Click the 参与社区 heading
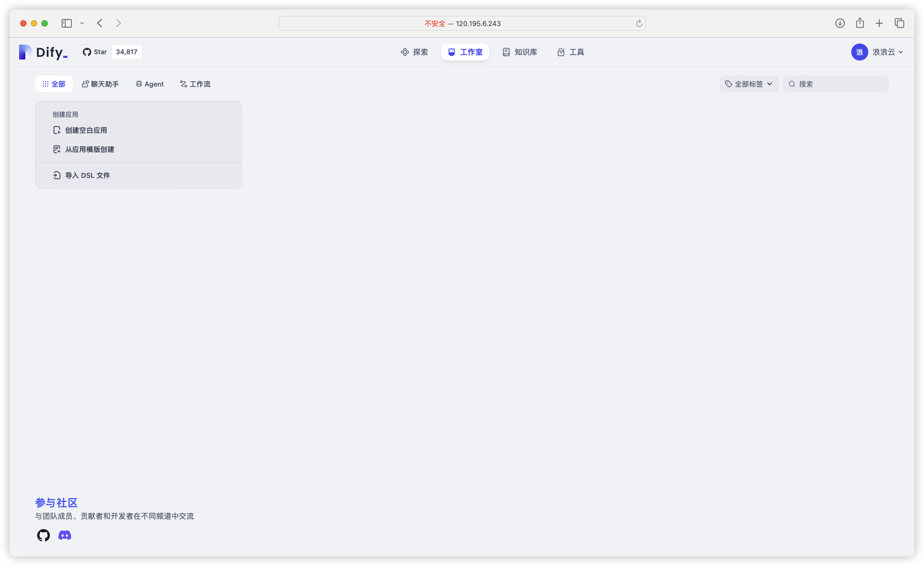The width and height of the screenshot is (924, 566). point(56,502)
